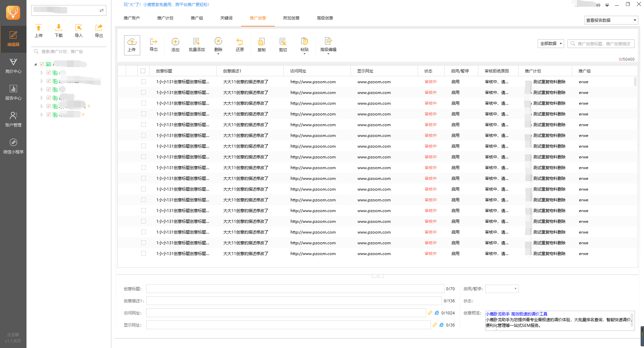The image size is (644, 348).
Task: Click the left panel 下载 download icon
Action: (x=59, y=28)
